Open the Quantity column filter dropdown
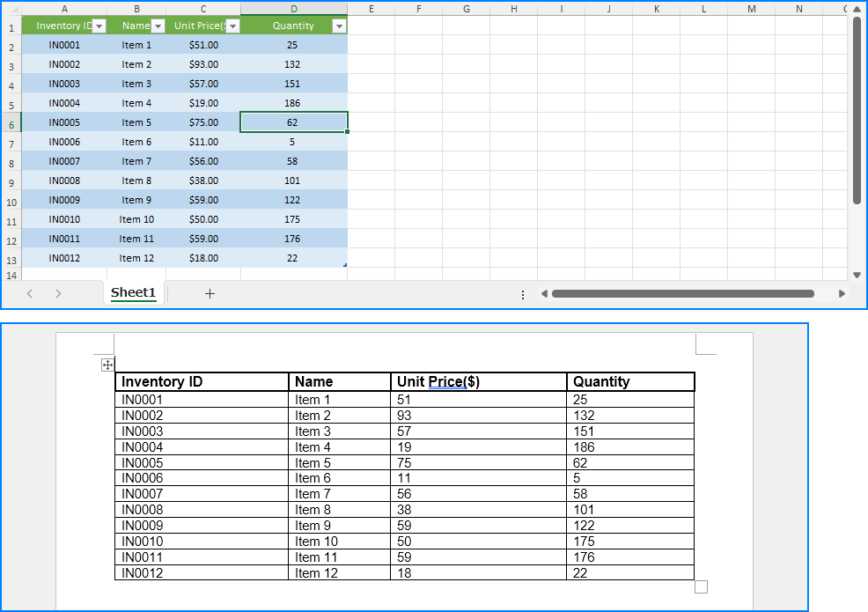 (x=339, y=26)
